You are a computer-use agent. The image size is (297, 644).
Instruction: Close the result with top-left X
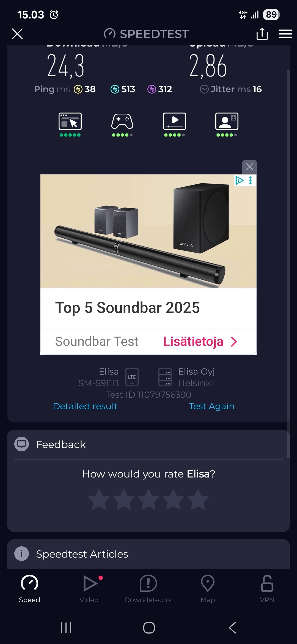[x=17, y=34]
